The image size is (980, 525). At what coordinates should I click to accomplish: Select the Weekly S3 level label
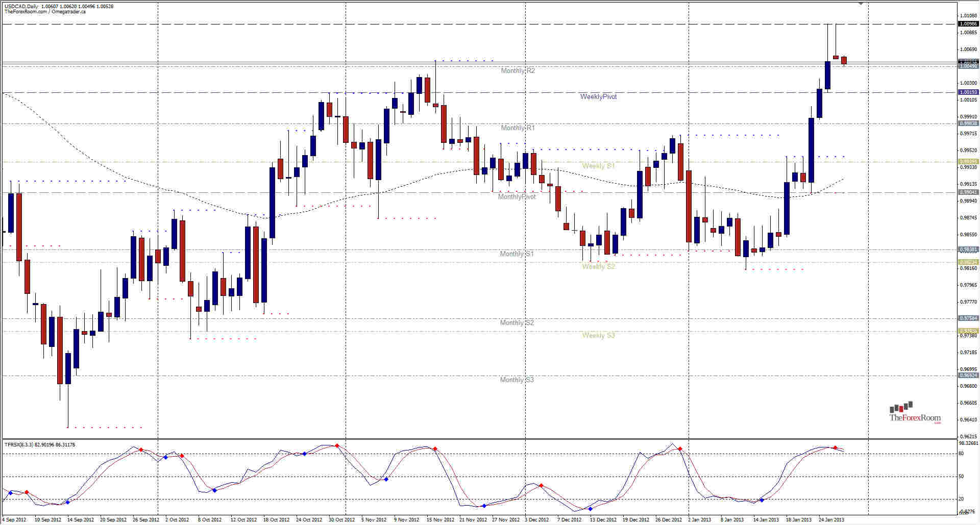click(597, 335)
